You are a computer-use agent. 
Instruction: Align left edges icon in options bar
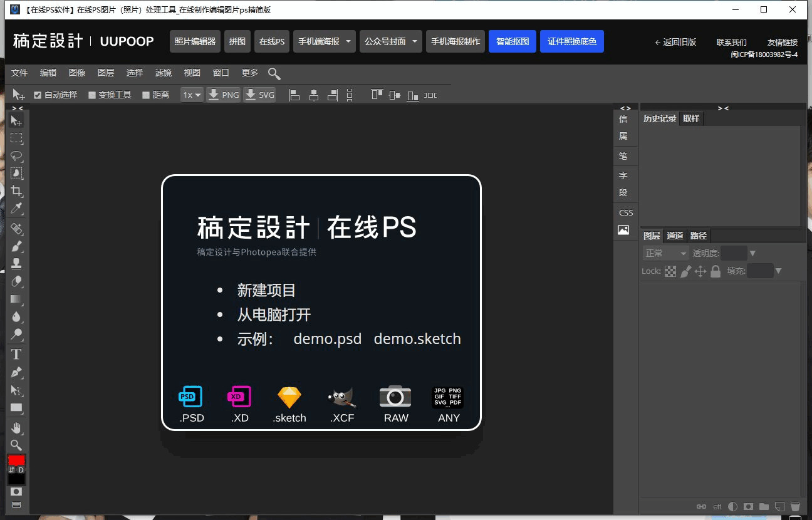pyautogui.click(x=294, y=95)
